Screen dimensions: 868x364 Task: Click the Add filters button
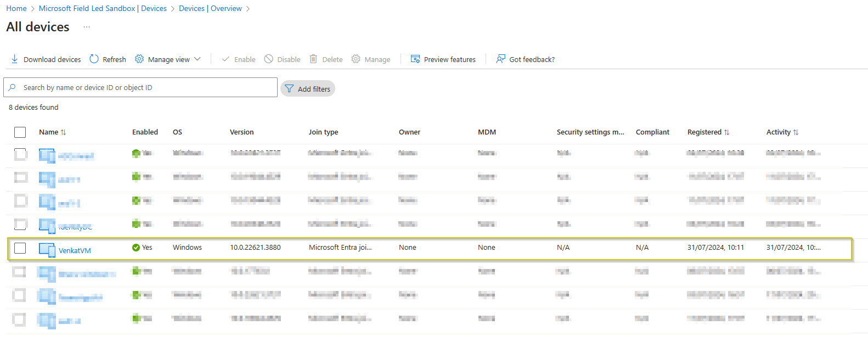[308, 88]
